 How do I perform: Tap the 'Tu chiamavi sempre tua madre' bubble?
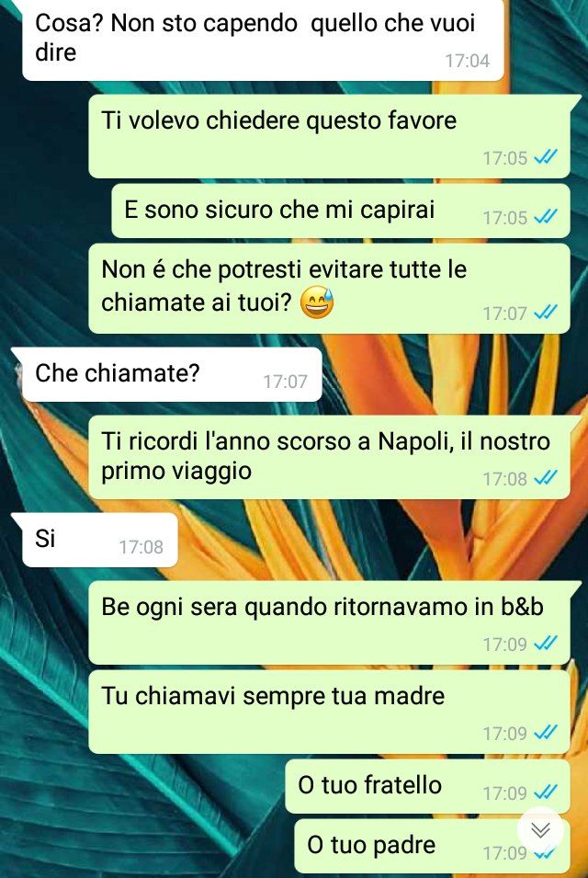330,712
